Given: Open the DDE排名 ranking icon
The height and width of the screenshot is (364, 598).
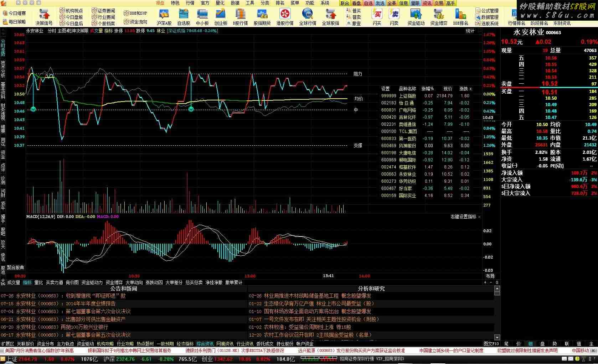Looking at the screenshot, I should point(460,17).
